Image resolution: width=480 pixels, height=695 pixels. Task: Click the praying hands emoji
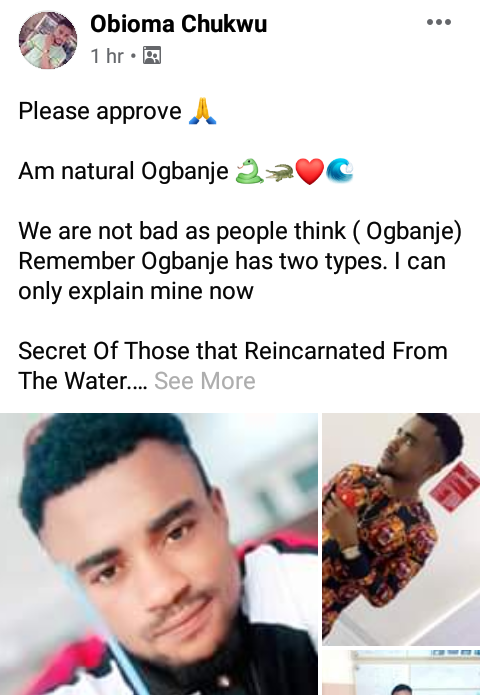click(x=202, y=111)
